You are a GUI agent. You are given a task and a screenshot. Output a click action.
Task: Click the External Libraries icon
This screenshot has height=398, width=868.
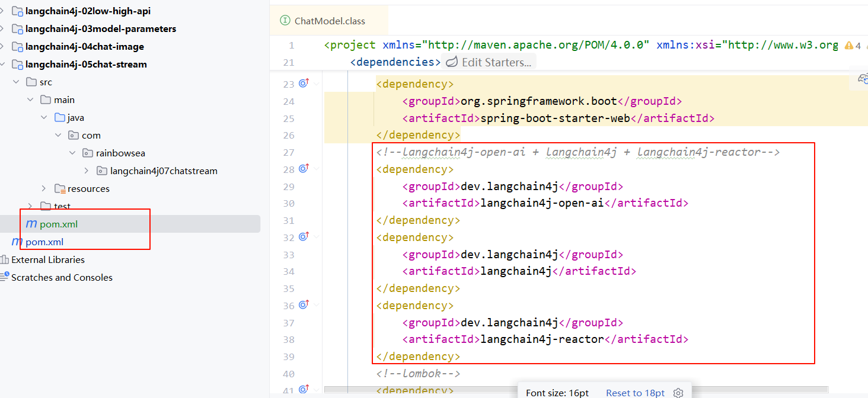coord(5,260)
